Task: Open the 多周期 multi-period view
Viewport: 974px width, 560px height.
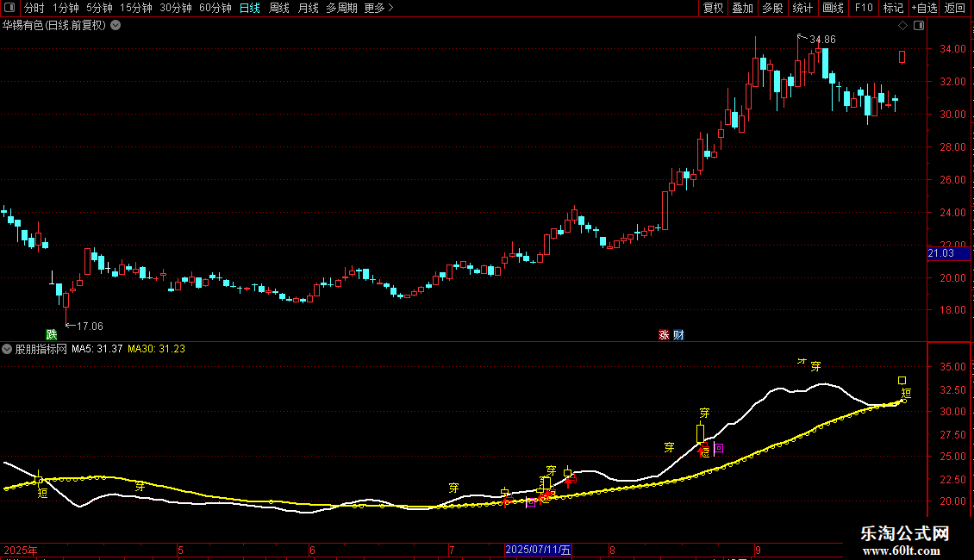Action: tap(341, 8)
